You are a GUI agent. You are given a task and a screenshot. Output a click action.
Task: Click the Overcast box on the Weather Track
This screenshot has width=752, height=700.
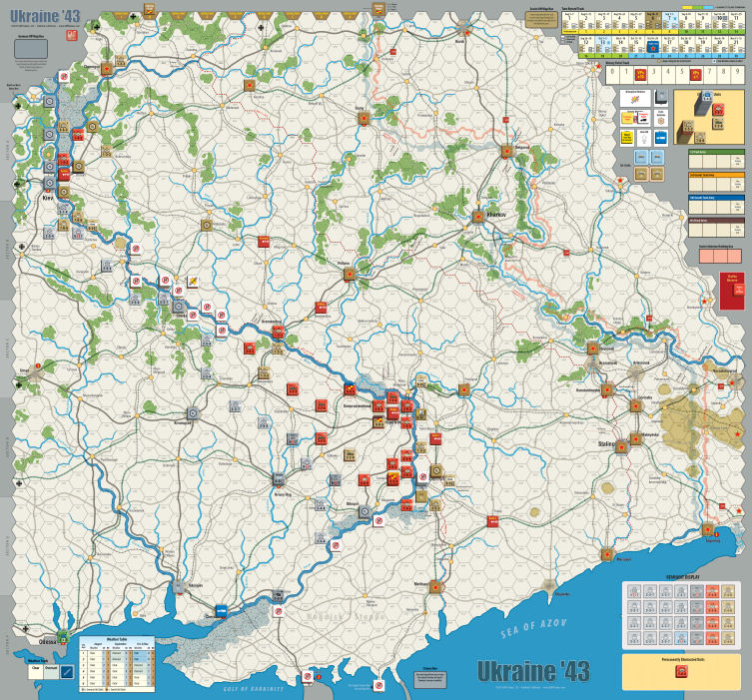(x=51, y=672)
